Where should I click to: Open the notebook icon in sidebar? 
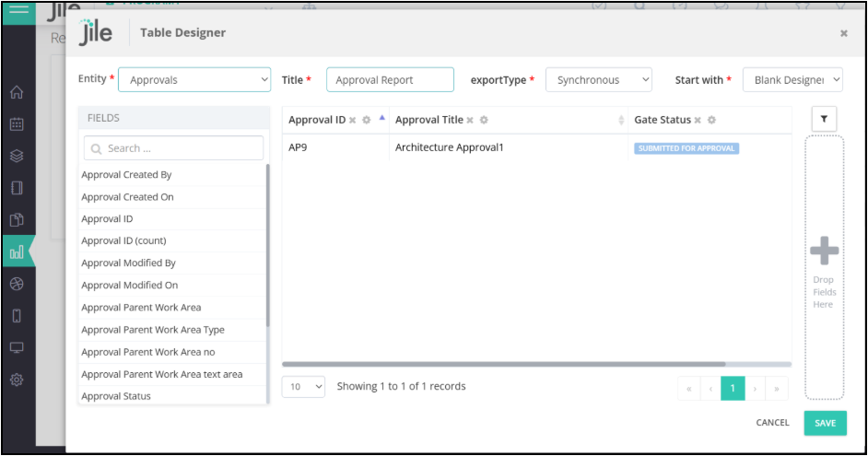coord(17,188)
